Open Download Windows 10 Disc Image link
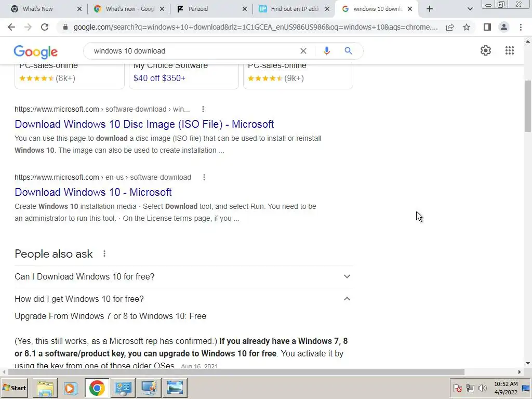Screen dimensions: 532x399 point(144,124)
